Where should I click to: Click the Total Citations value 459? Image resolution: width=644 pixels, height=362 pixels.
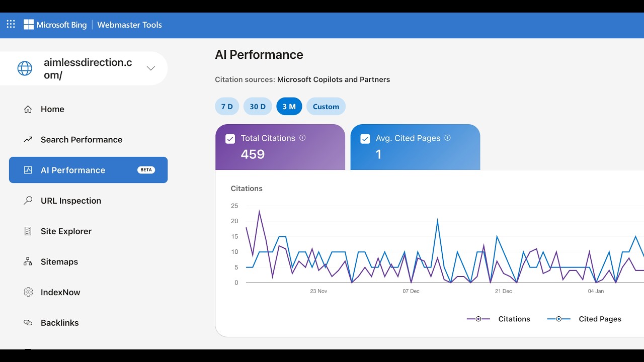pos(253,154)
